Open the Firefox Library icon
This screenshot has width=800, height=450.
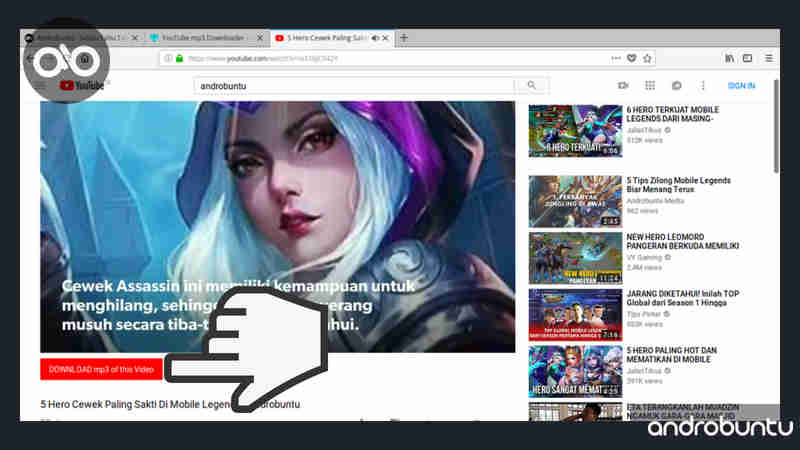pyautogui.click(x=730, y=58)
